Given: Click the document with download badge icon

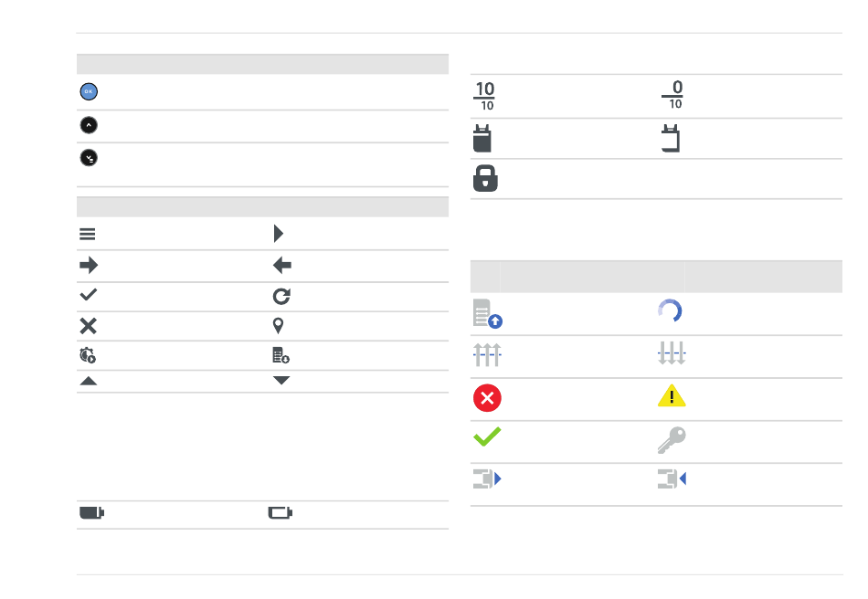Looking at the screenshot, I should click(x=281, y=355).
